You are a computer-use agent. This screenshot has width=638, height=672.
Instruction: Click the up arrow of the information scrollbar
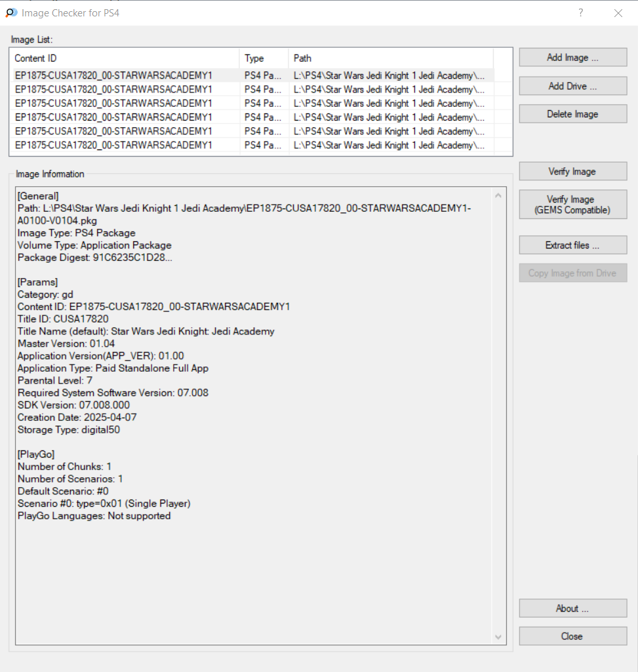point(498,196)
